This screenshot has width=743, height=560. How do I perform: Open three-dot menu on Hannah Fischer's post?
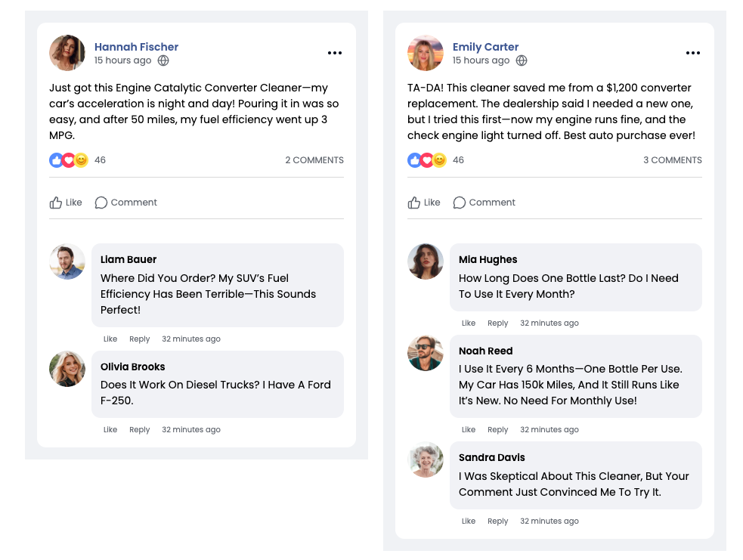(x=335, y=53)
